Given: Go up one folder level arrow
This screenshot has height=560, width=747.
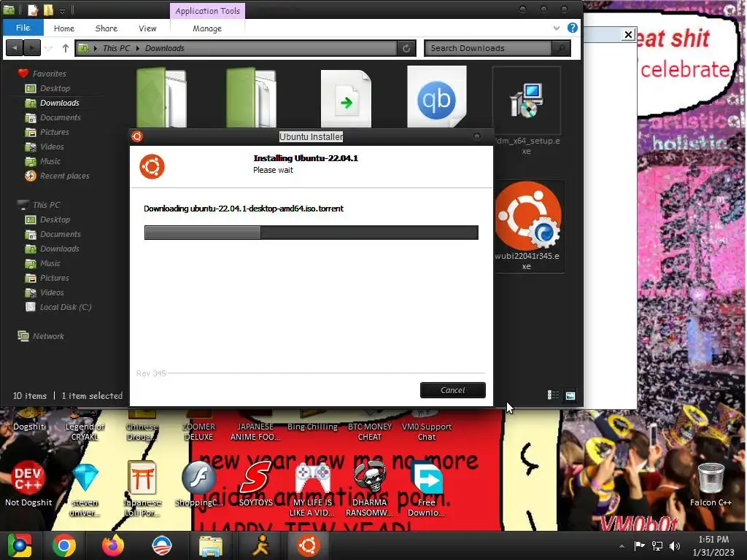Looking at the screenshot, I should tap(65, 48).
